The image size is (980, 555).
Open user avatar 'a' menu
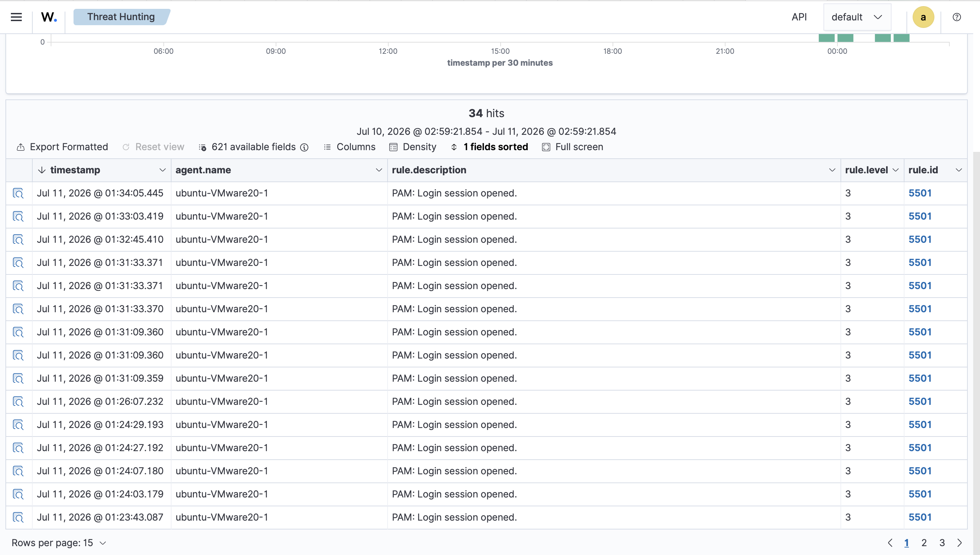click(x=923, y=17)
